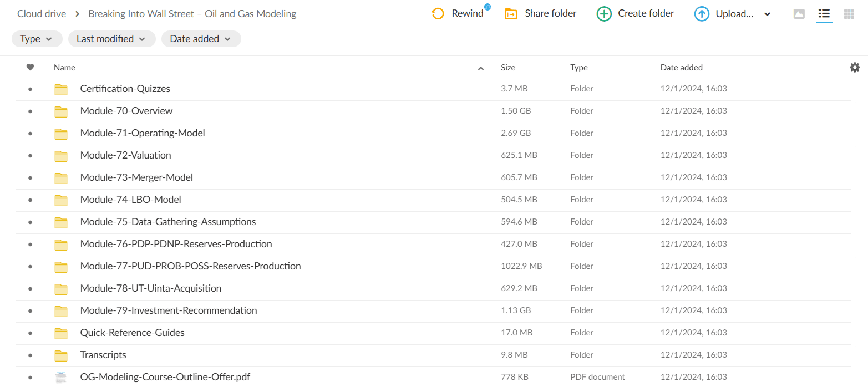Switch to grid view
The image size is (868, 392).
pos(849,14)
